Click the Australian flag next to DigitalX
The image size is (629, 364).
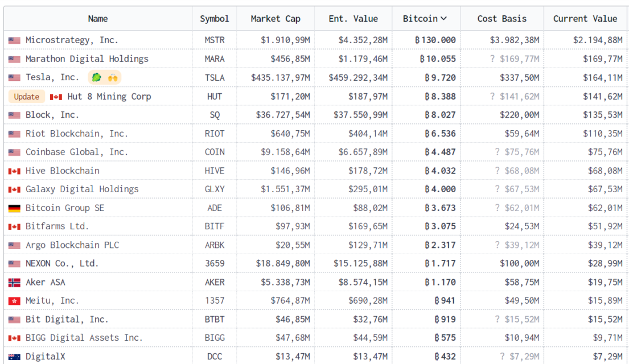14,357
